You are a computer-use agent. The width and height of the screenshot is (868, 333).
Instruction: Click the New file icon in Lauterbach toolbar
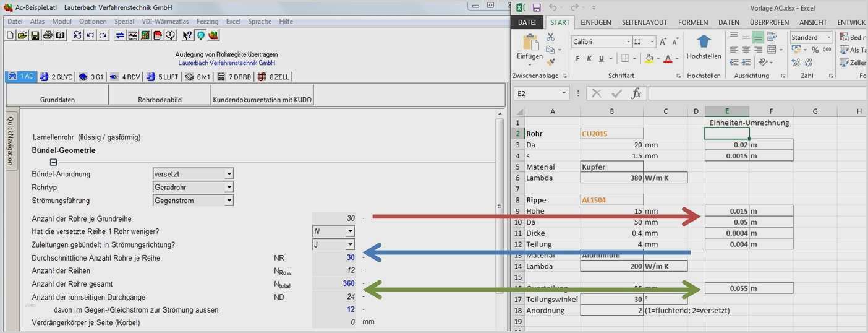(10, 35)
